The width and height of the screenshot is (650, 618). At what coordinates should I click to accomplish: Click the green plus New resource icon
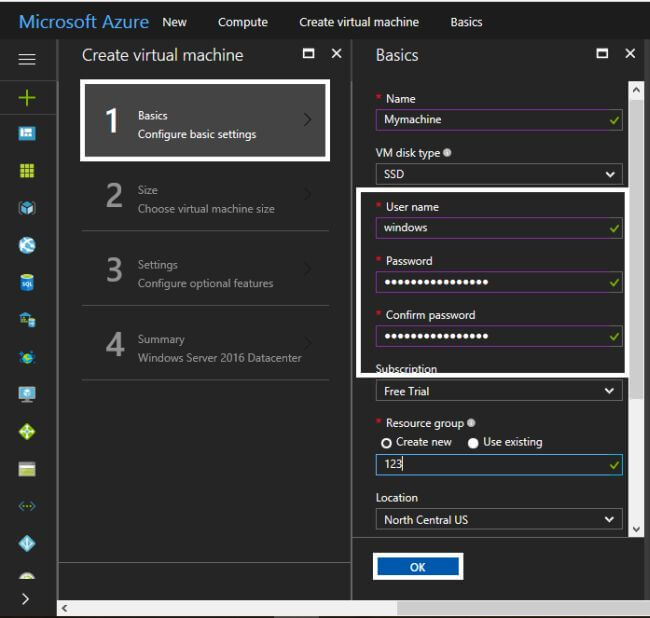[27, 97]
